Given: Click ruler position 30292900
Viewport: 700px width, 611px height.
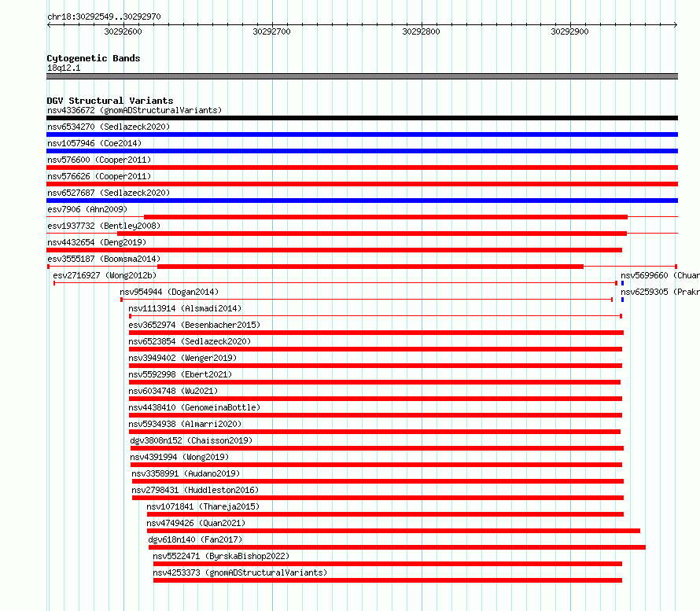Looking at the screenshot, I should (x=569, y=31).
